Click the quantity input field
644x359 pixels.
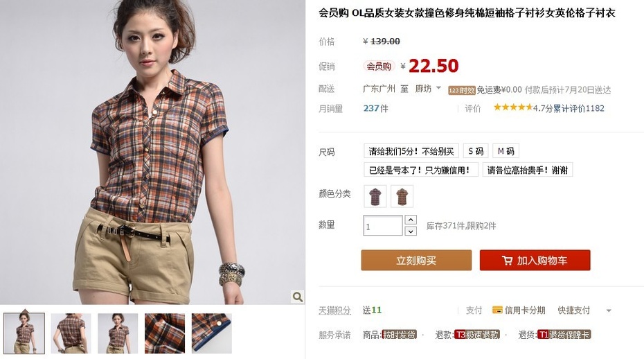click(383, 226)
